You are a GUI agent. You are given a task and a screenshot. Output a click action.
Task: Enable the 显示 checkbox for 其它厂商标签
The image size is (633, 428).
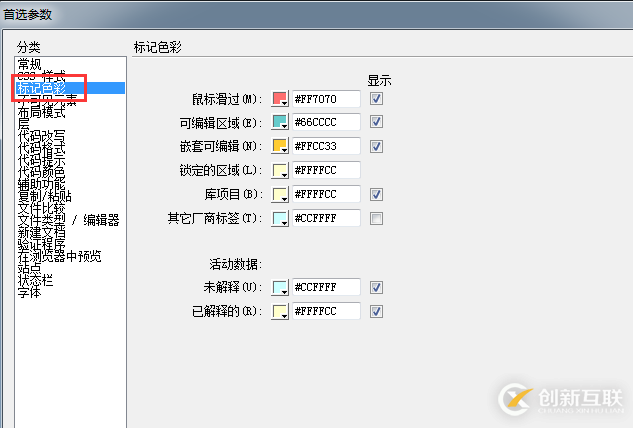pyautogui.click(x=377, y=218)
